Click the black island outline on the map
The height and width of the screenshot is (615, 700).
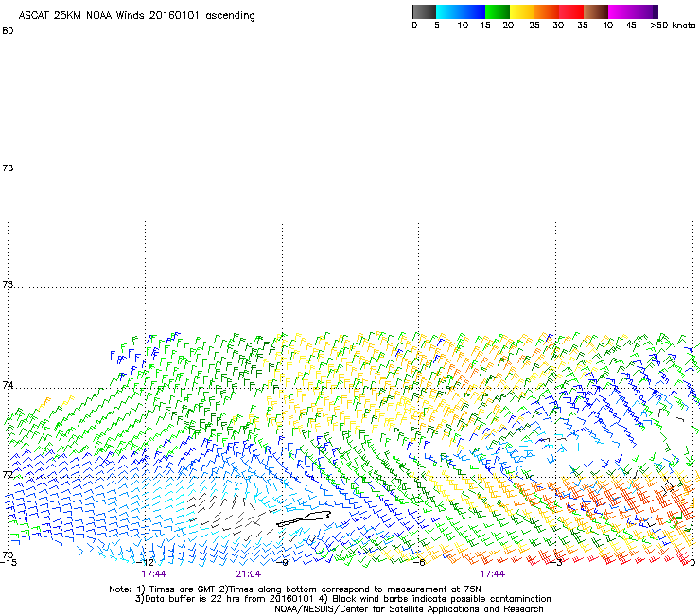tap(304, 518)
